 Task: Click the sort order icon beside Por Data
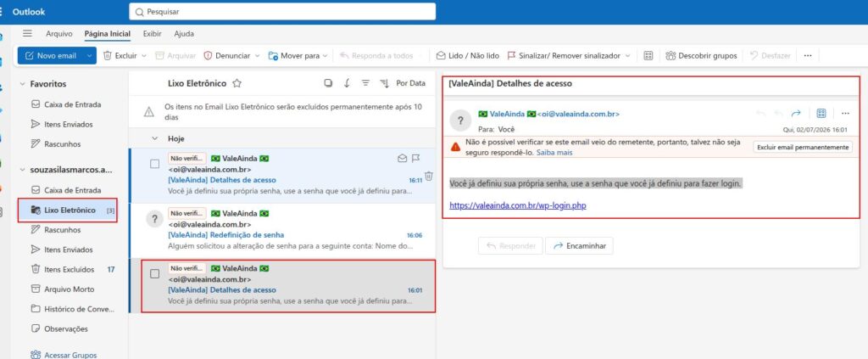(x=385, y=83)
